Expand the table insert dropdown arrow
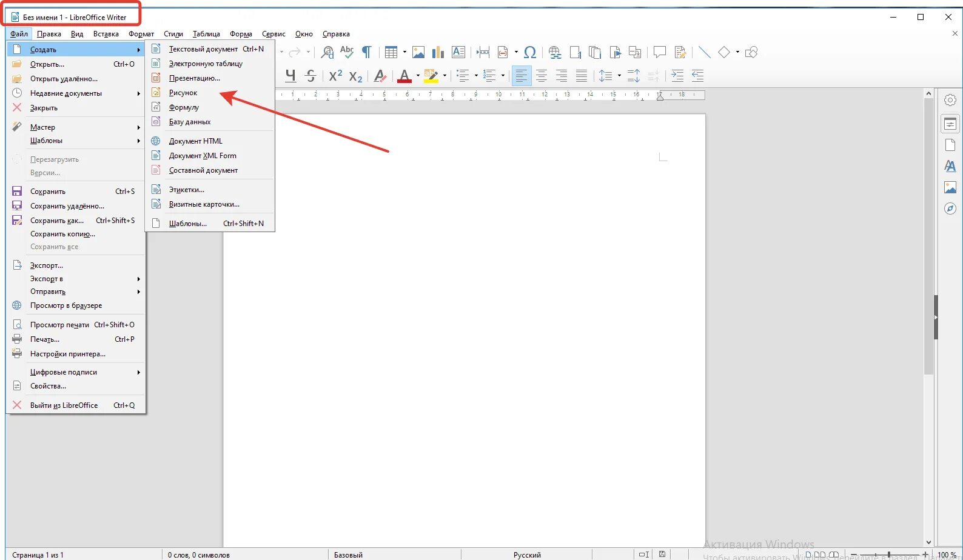This screenshot has height=560, width=963. (x=404, y=52)
